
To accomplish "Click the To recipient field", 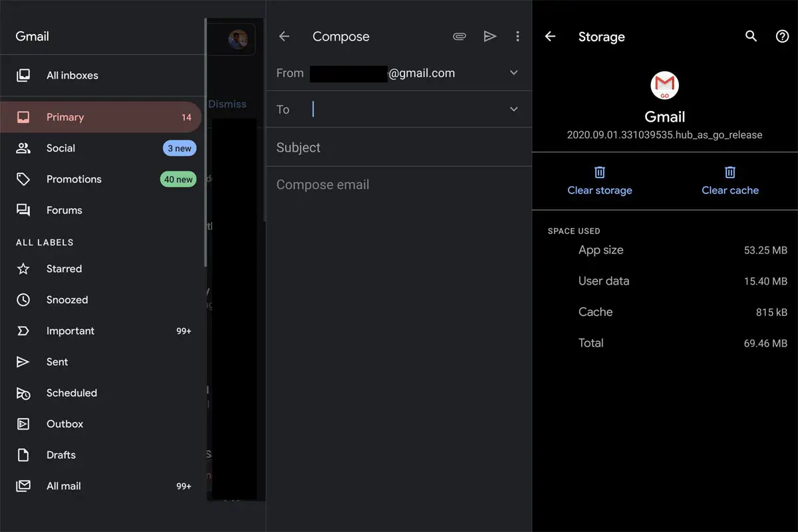I will pos(399,109).
